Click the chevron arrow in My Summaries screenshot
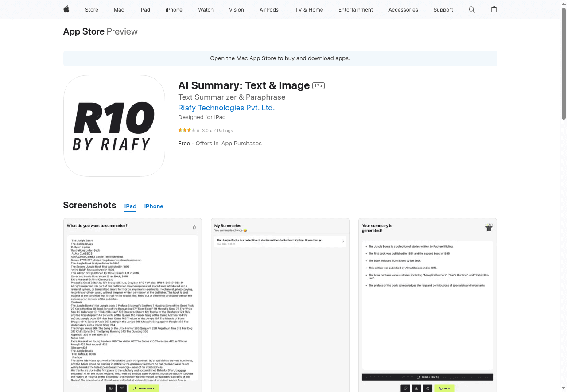The height and width of the screenshot is (392, 567). (x=343, y=241)
